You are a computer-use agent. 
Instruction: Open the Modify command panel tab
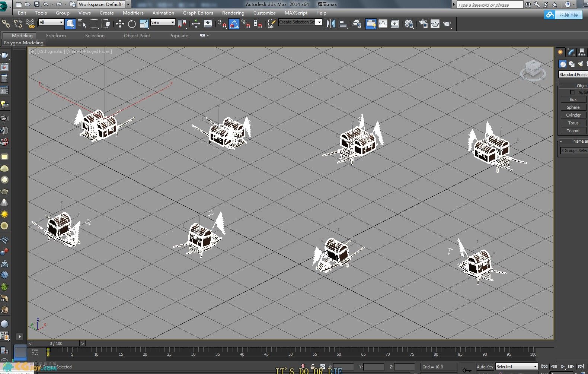coord(571,52)
